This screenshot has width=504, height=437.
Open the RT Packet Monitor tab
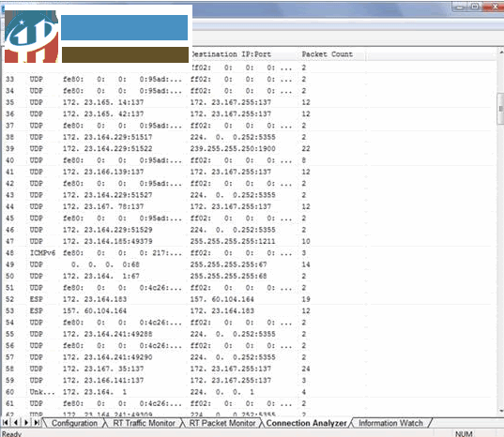tap(222, 423)
